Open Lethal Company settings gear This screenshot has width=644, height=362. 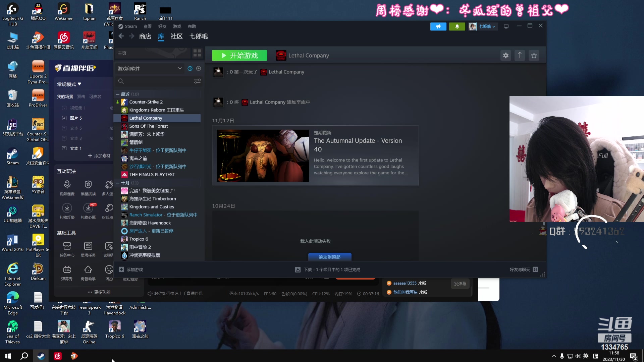pyautogui.click(x=506, y=56)
